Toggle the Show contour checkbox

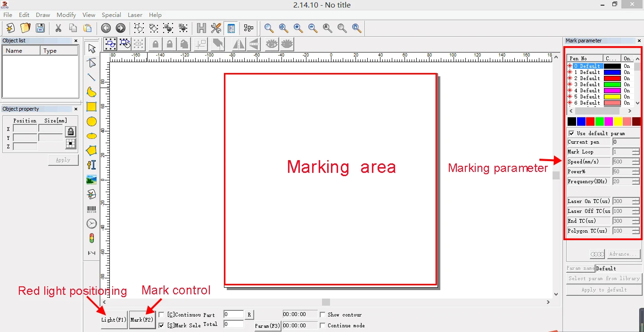click(322, 315)
